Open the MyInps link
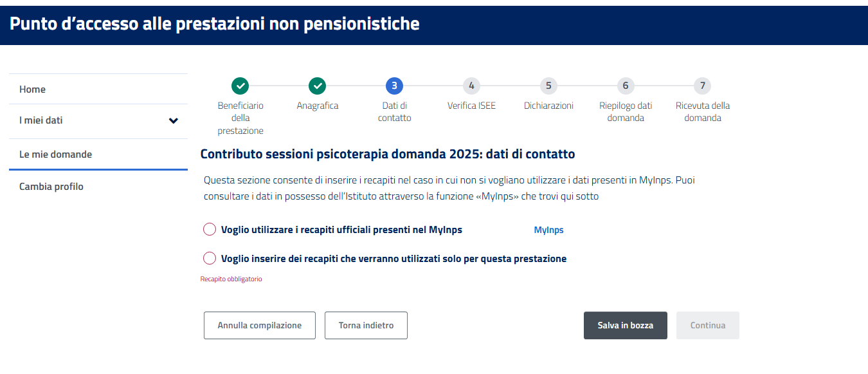Screen dimensions: 868x374 click(548, 230)
